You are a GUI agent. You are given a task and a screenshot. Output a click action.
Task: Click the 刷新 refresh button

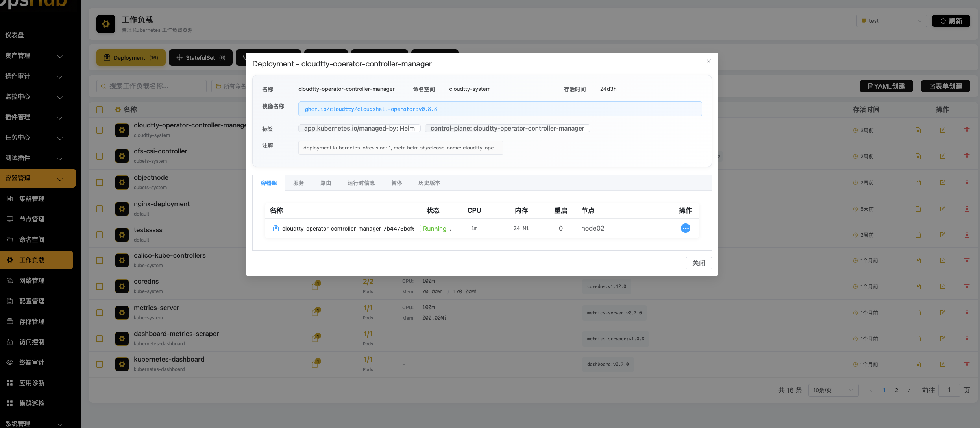click(950, 21)
